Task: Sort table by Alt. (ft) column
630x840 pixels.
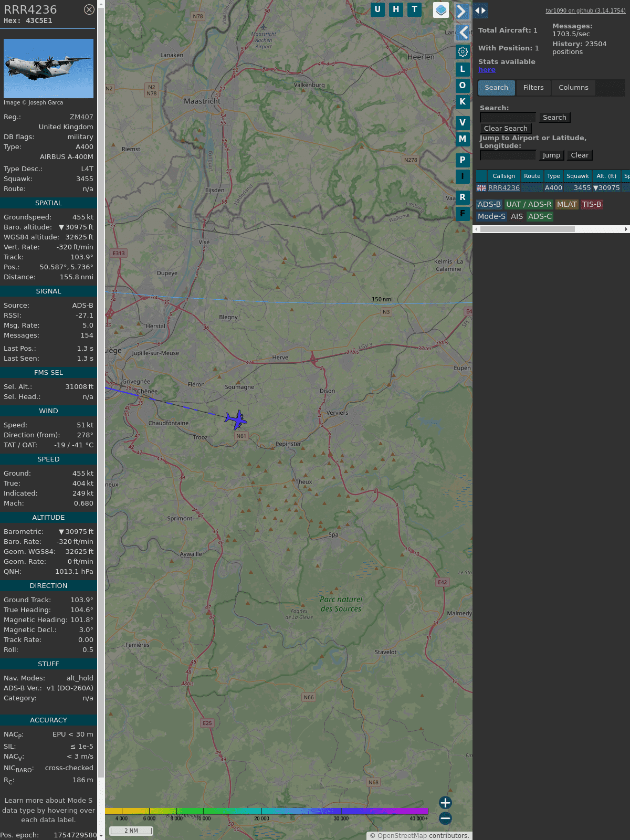Action: 606,176
